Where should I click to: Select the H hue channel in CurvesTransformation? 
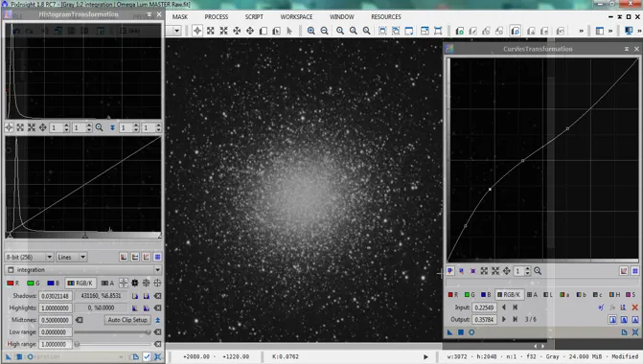coord(614,295)
